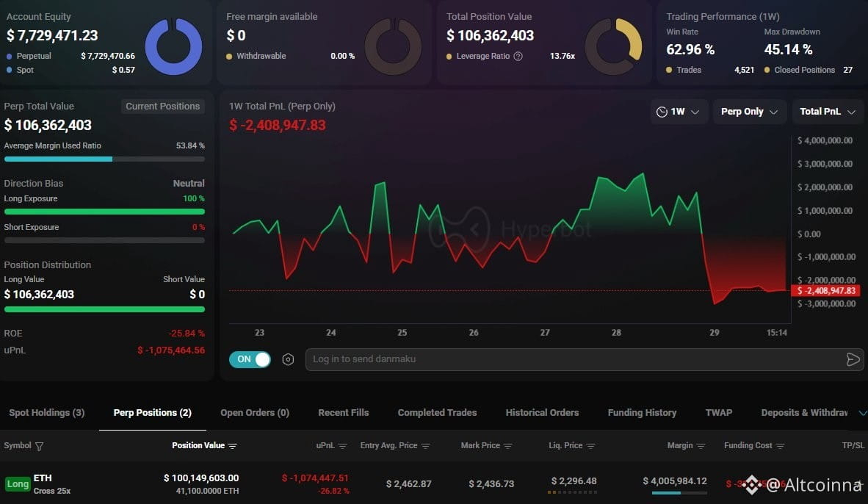The height and width of the screenshot is (504, 868).
Task: Select the Perp Positions (2) tab
Action: pos(152,413)
